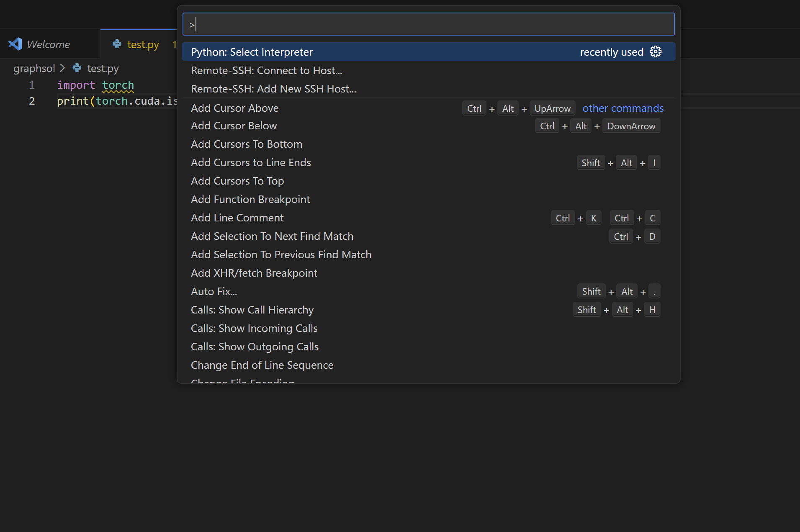
Task: Select Add Function Breakpoint command
Action: [250, 199]
